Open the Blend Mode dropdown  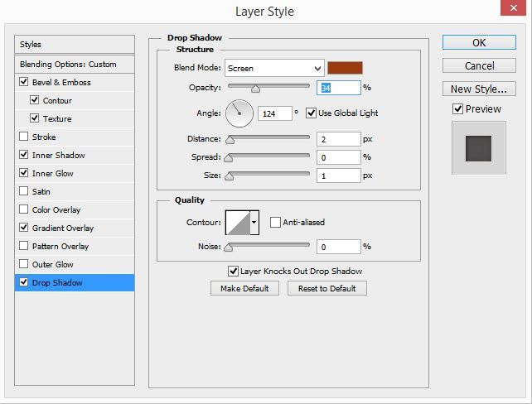tap(274, 68)
